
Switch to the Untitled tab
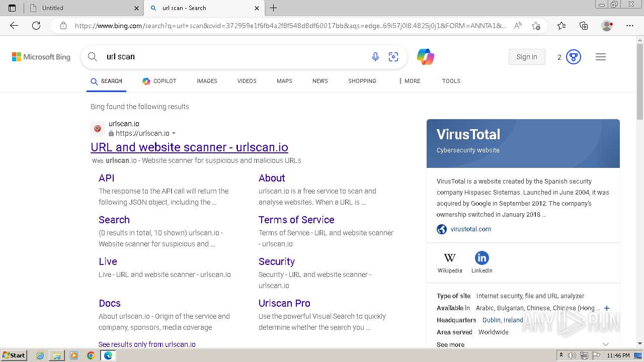[x=84, y=8]
